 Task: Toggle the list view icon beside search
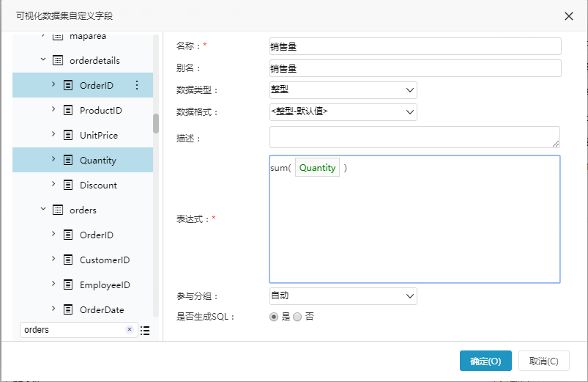[145, 331]
